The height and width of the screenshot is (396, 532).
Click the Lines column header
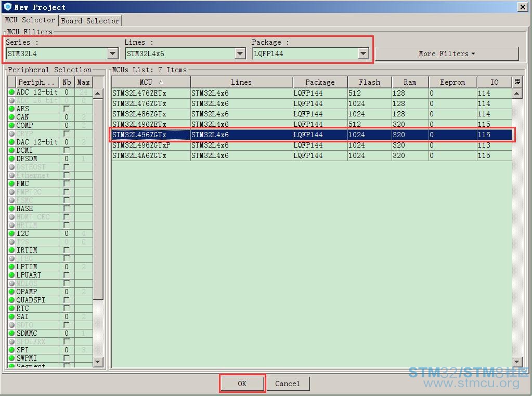(241, 82)
